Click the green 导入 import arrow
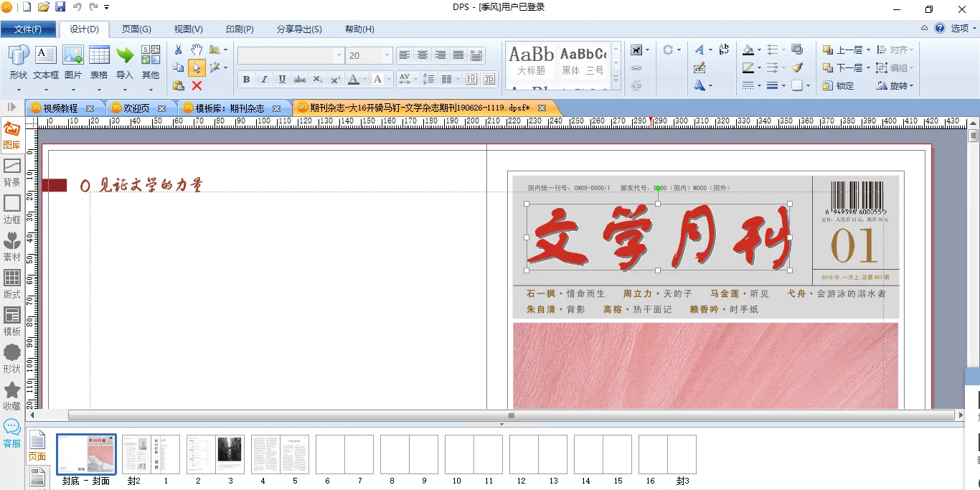The width and height of the screenshot is (980, 490). [x=125, y=55]
